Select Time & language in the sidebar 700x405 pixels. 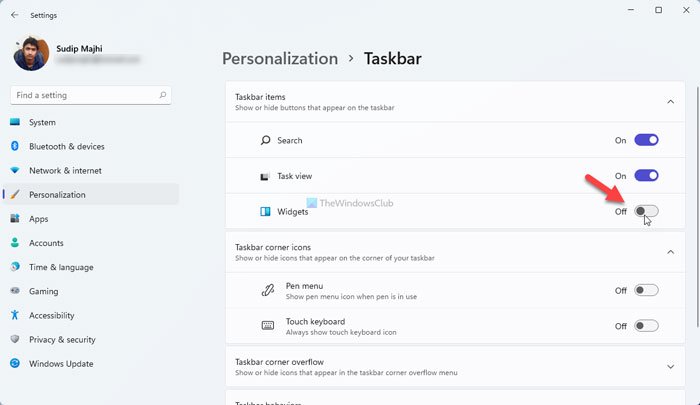click(x=61, y=267)
